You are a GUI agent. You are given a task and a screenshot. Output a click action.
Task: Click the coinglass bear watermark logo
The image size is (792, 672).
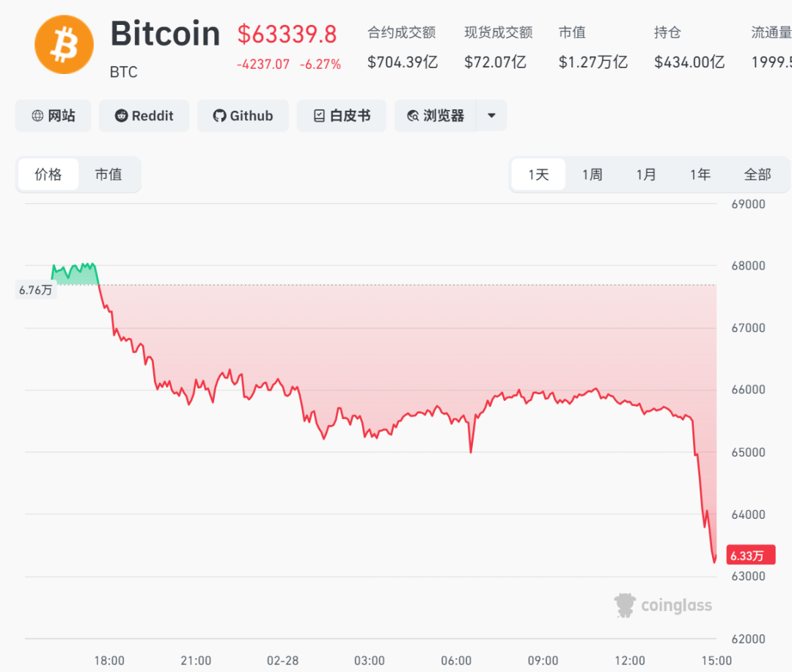tap(624, 605)
